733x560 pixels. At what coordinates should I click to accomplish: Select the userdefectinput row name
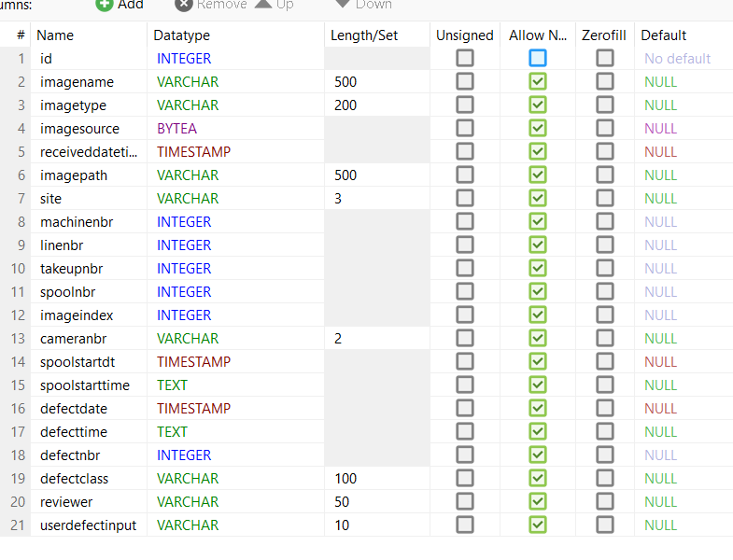click(88, 525)
